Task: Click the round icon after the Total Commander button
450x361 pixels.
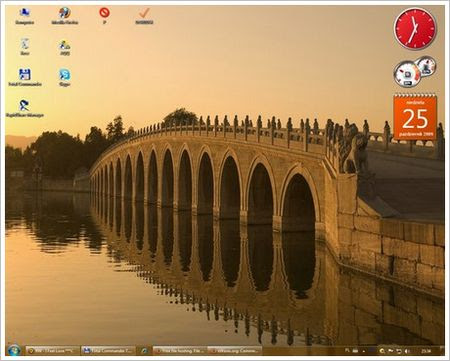Action: 144,351
